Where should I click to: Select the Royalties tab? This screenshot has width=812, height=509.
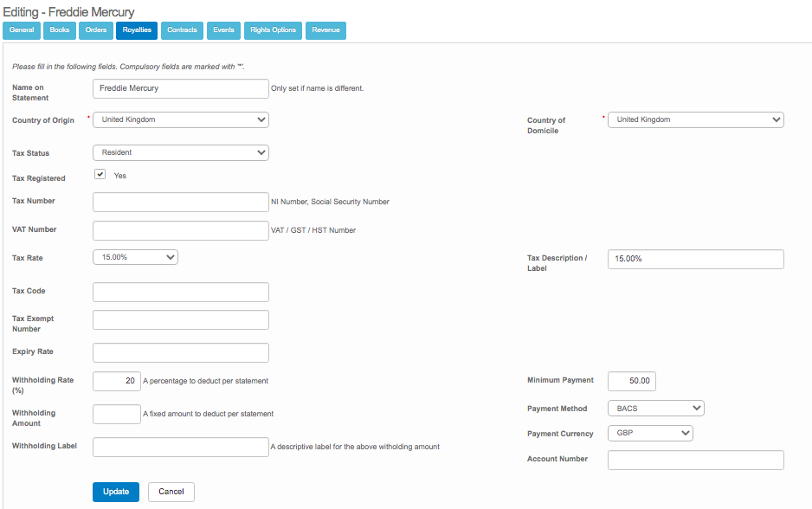(137, 30)
